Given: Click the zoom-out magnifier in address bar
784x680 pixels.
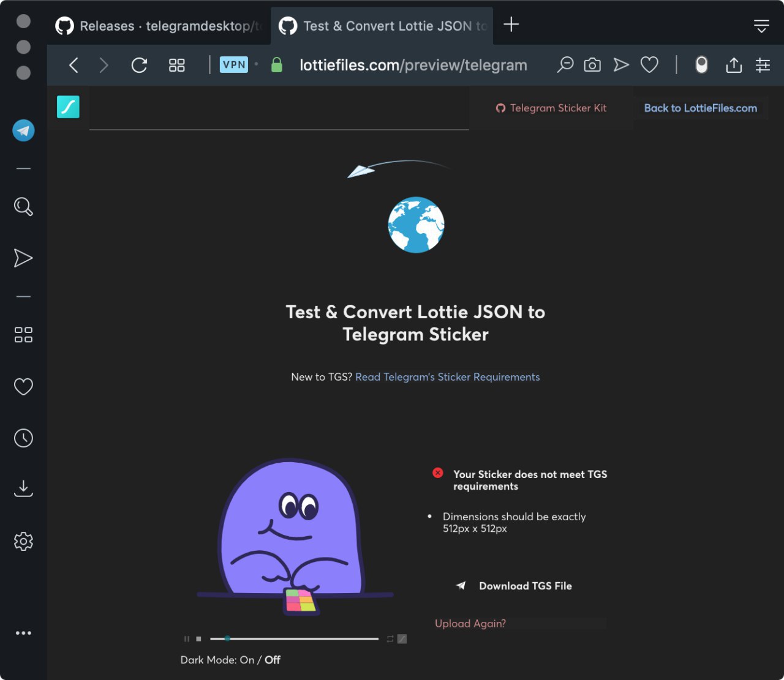Looking at the screenshot, I should click(x=565, y=64).
